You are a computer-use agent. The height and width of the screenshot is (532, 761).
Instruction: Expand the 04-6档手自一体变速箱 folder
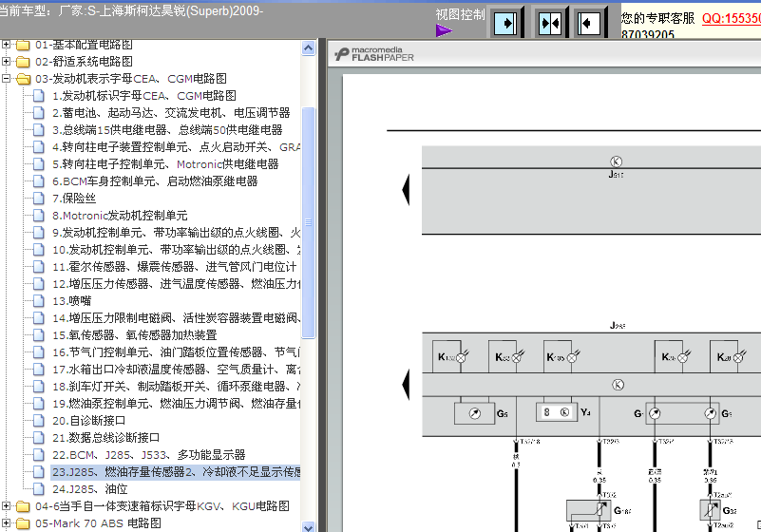[x=6, y=505]
